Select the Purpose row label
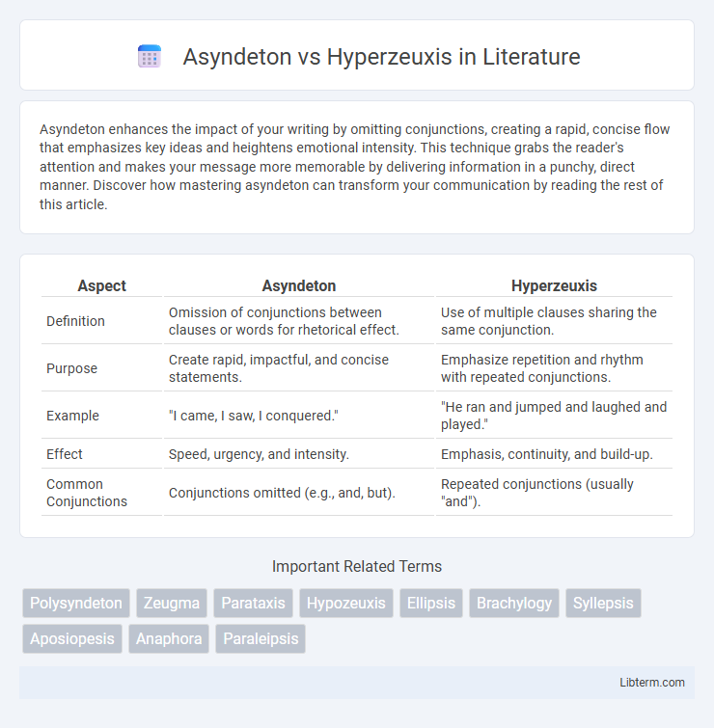 [x=71, y=368]
